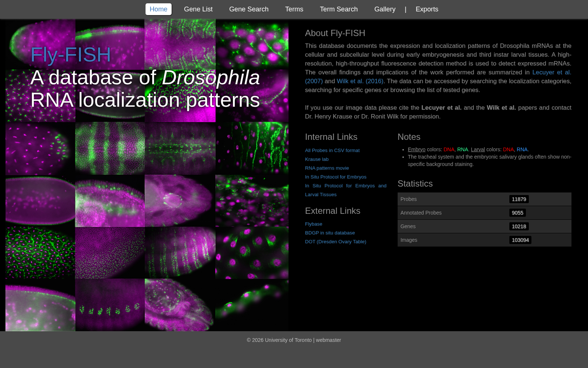Viewport: 588px width, 368px height.
Task: Open DOT (Dresden Ovary Table) link
Action: (336, 242)
